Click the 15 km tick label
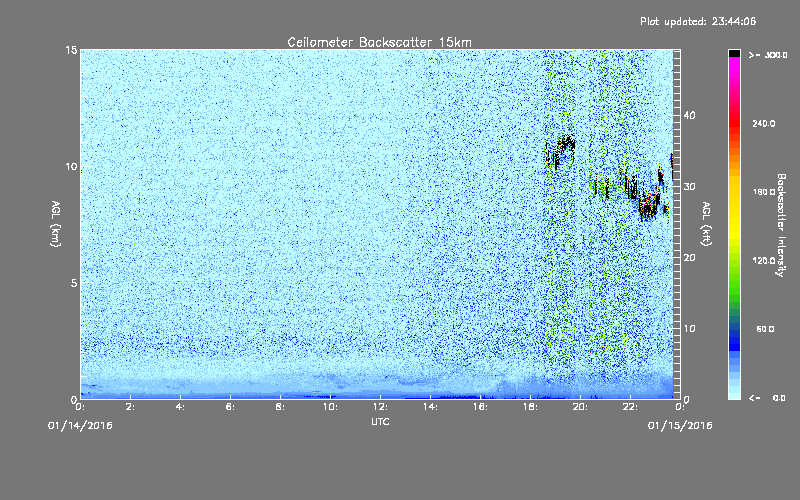The height and width of the screenshot is (500, 800). (x=71, y=50)
